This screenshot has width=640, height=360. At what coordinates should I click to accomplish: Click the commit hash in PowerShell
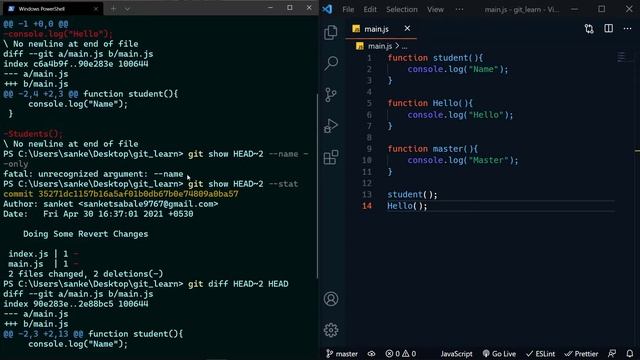click(x=138, y=194)
